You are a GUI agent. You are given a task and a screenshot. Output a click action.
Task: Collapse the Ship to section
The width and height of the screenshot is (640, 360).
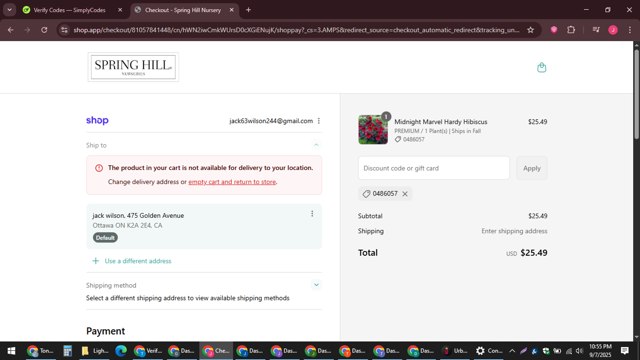click(316, 145)
